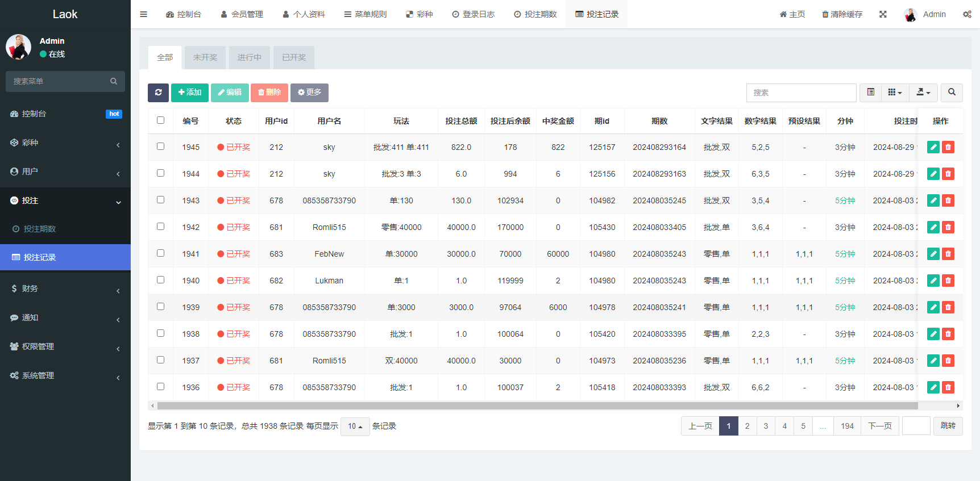Open the 会员管理 top navigation tab
Viewport: 980px width, 481px height.
[x=242, y=14]
